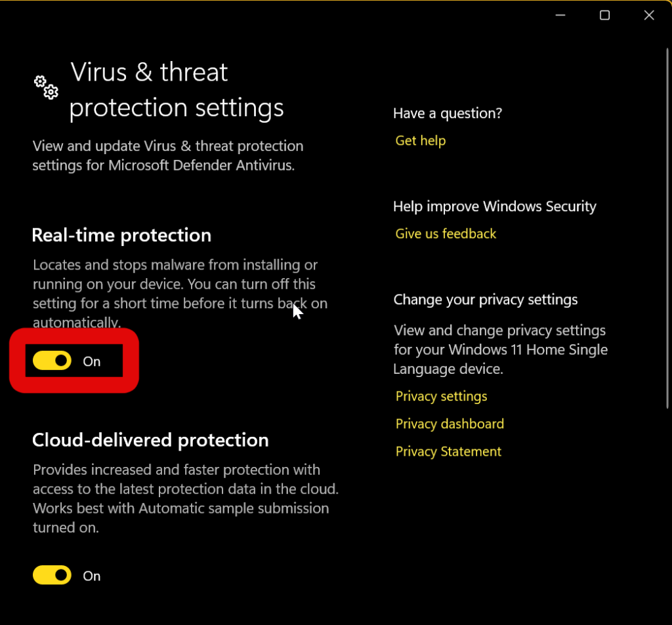Click the Cloud-delivered protection heading

click(x=150, y=440)
